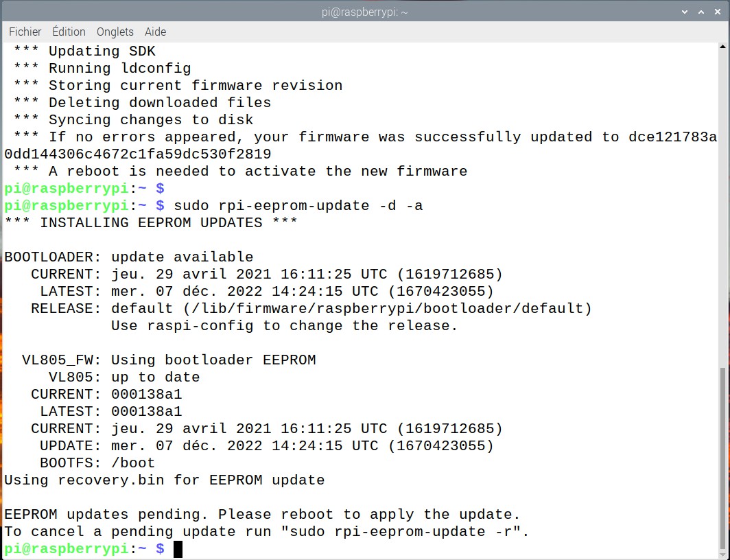The image size is (730, 560).
Task: Open the Édition menu
Action: [69, 32]
